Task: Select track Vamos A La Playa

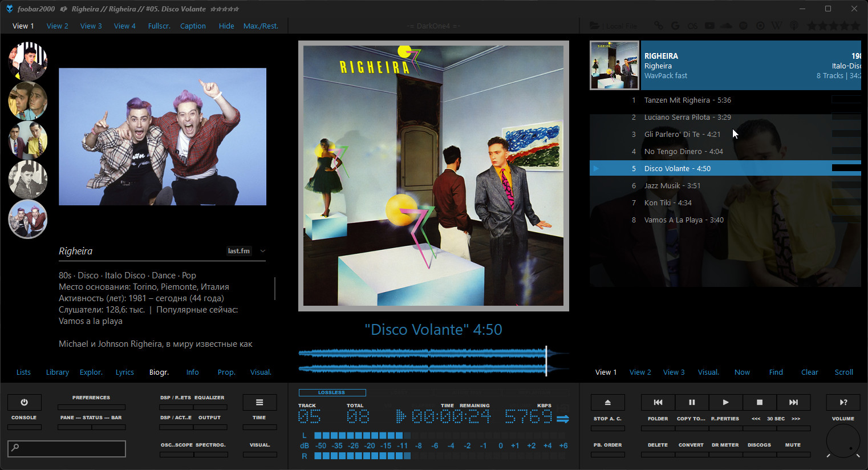Action: [684, 220]
